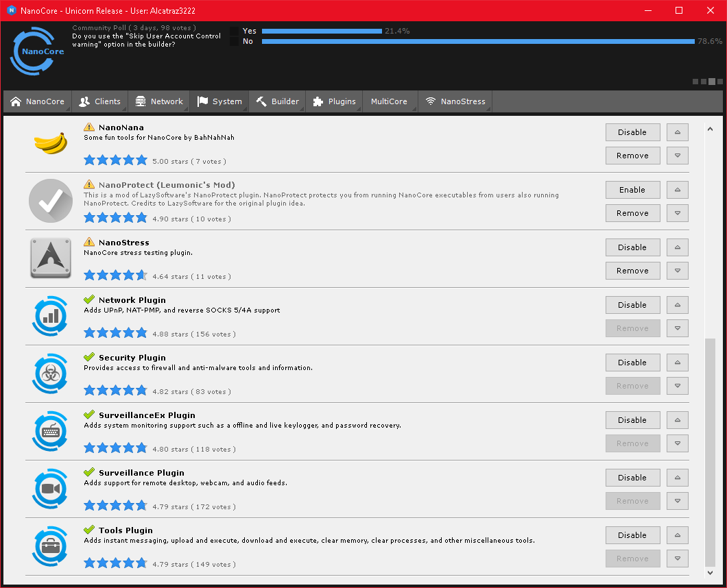
Task: Move Tools Plugin down with the arrow button
Action: click(678, 559)
